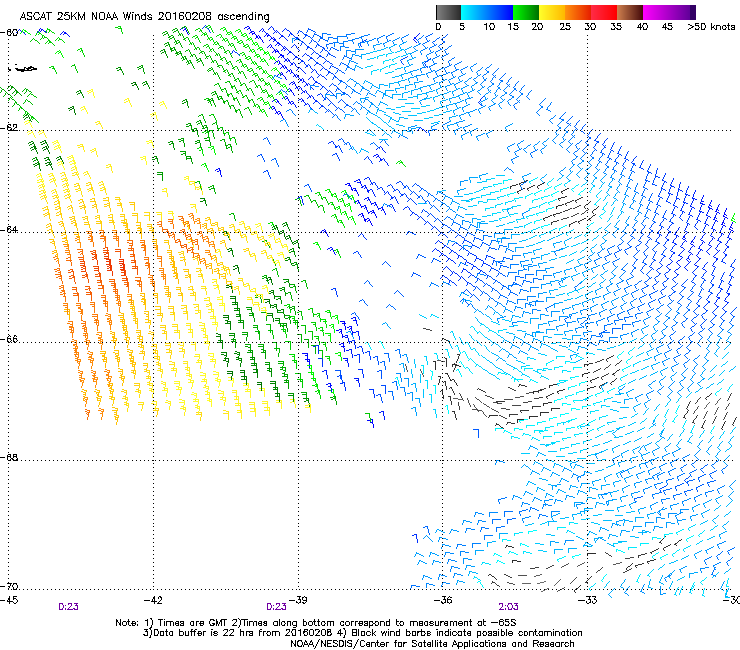This screenshot has height=650, width=740.
Task: Click the NOAA/NESDIS Center credit line
Action: click(x=432, y=644)
